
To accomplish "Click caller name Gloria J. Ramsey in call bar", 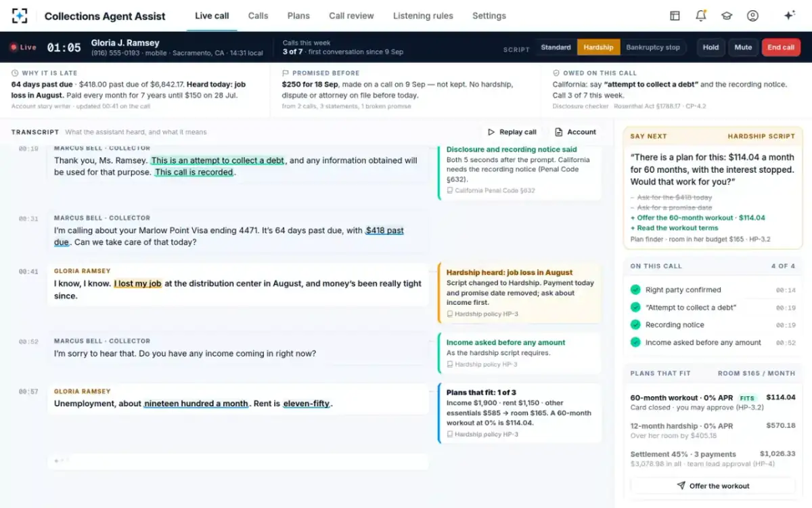I will click(125, 43).
